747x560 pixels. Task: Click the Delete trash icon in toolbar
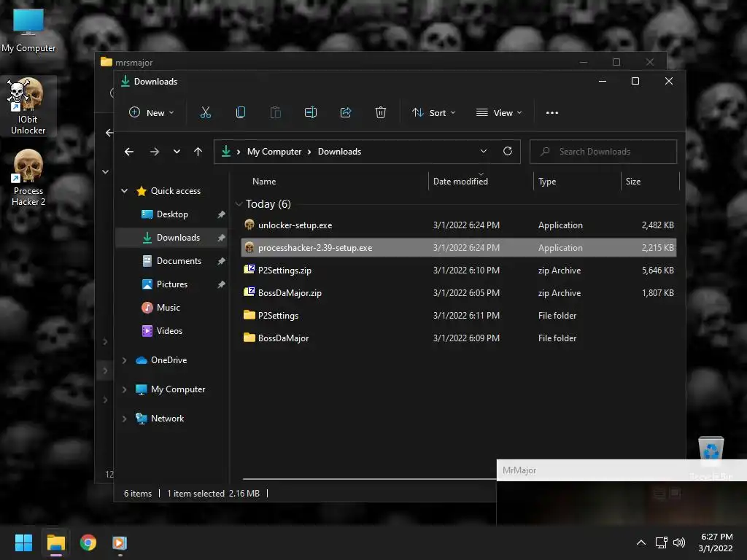coord(380,113)
